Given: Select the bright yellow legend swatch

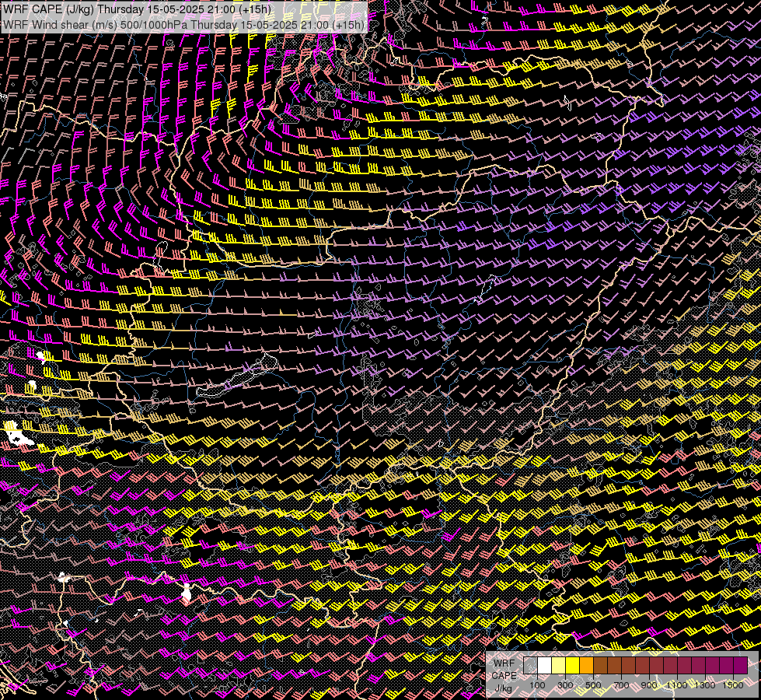Looking at the screenshot, I should [573, 665].
